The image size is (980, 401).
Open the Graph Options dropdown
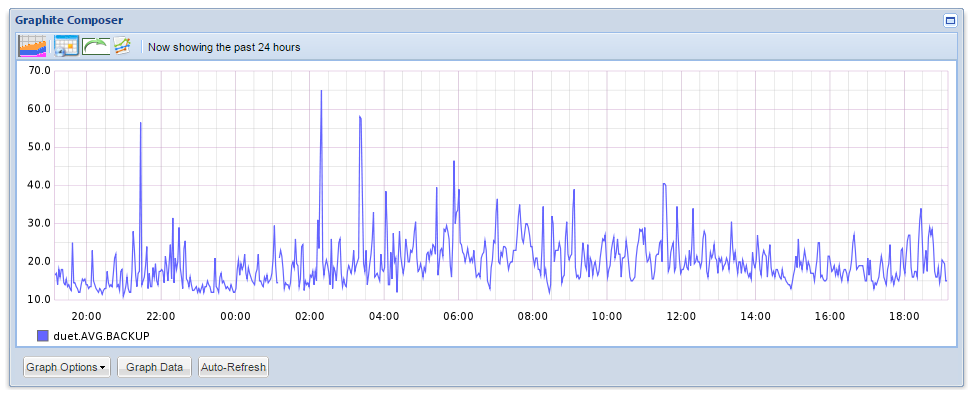click(66, 367)
